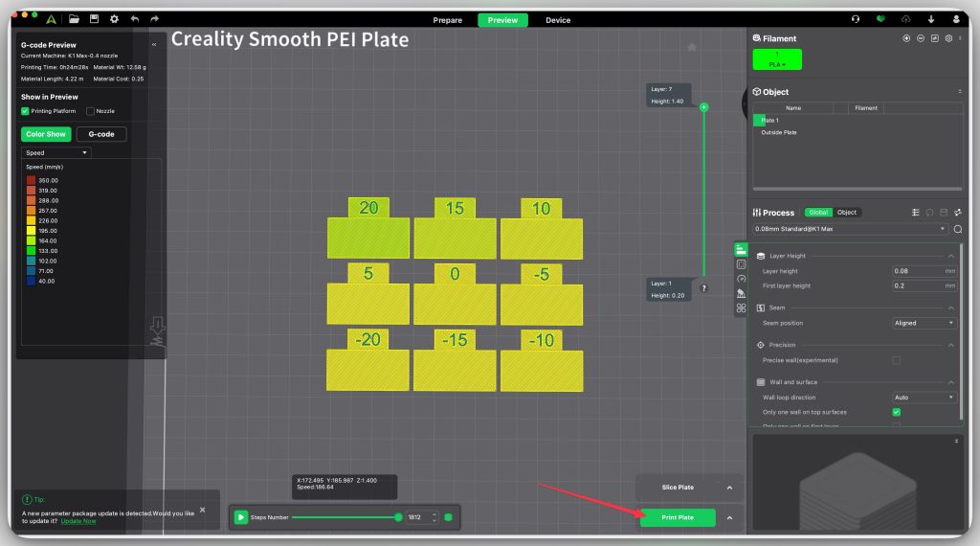The height and width of the screenshot is (546, 980).
Task: Click the save icon in top toolbar
Action: point(94,19)
